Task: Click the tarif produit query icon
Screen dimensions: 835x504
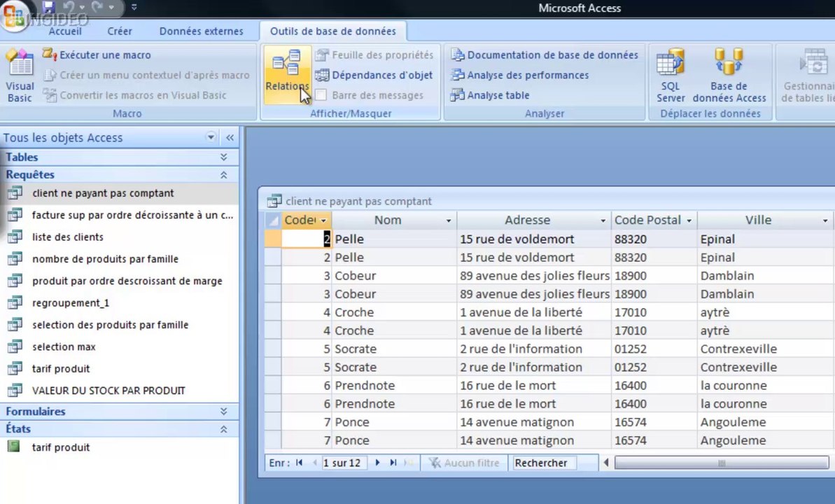Action: pos(15,368)
